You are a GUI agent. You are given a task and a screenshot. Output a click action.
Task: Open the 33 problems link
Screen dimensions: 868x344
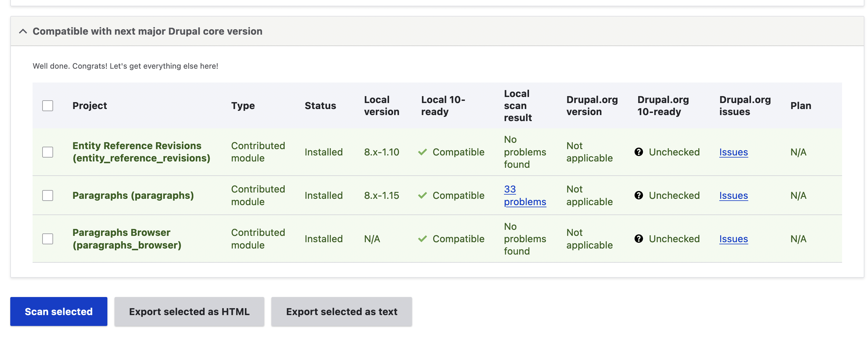point(525,195)
